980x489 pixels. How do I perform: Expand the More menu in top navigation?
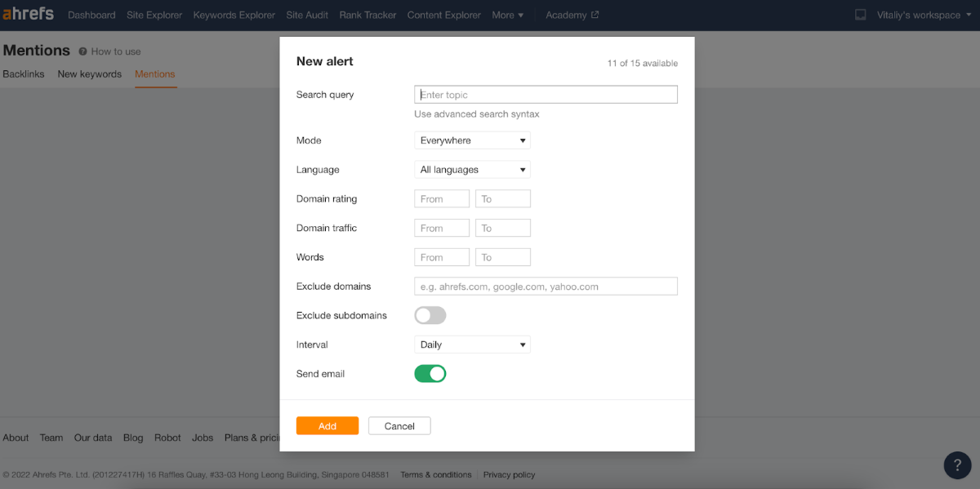tap(508, 15)
